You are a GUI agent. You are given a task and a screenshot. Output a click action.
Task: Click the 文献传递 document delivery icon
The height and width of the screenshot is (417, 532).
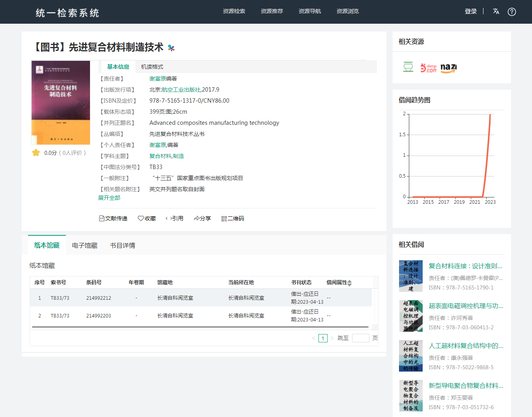[101, 218]
